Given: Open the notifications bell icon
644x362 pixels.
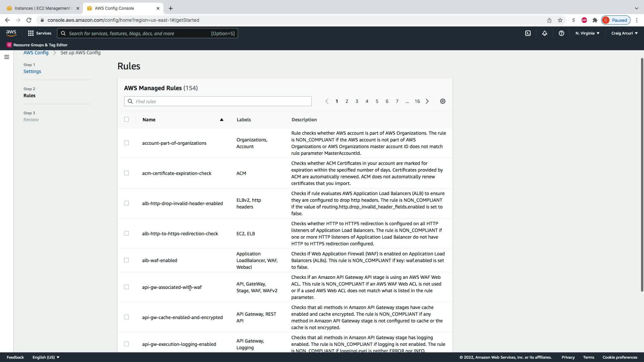Looking at the screenshot, I should (545, 33).
